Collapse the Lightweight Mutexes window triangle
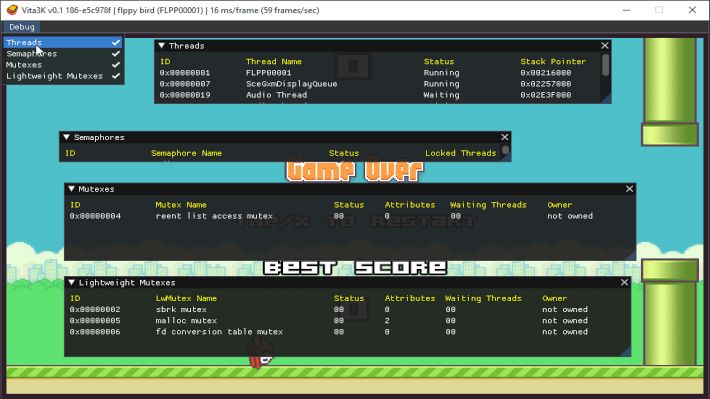 tap(72, 283)
